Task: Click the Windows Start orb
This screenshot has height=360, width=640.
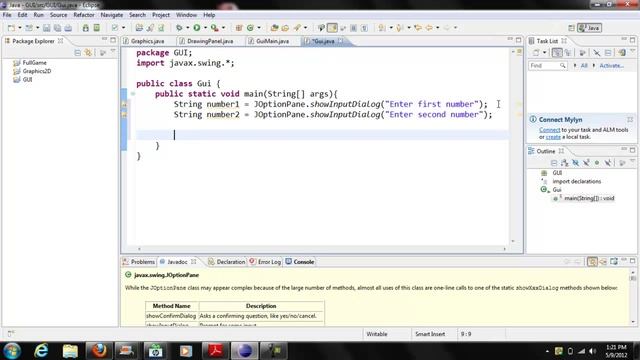Action: coord(12,351)
